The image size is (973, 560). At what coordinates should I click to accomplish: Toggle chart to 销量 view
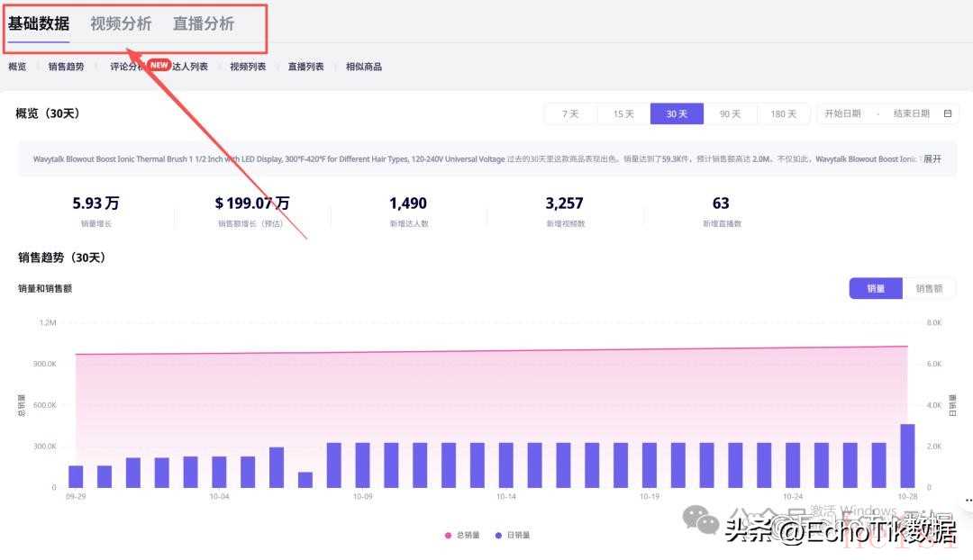click(x=875, y=288)
